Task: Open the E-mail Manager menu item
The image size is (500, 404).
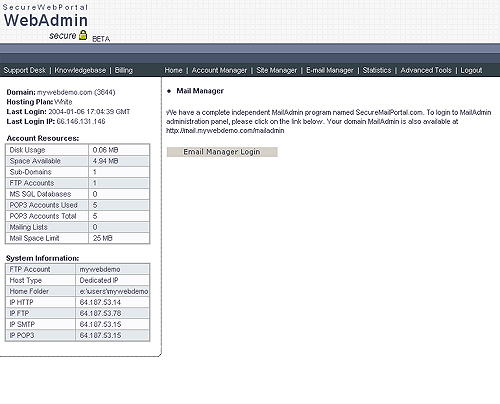Action: (330, 70)
